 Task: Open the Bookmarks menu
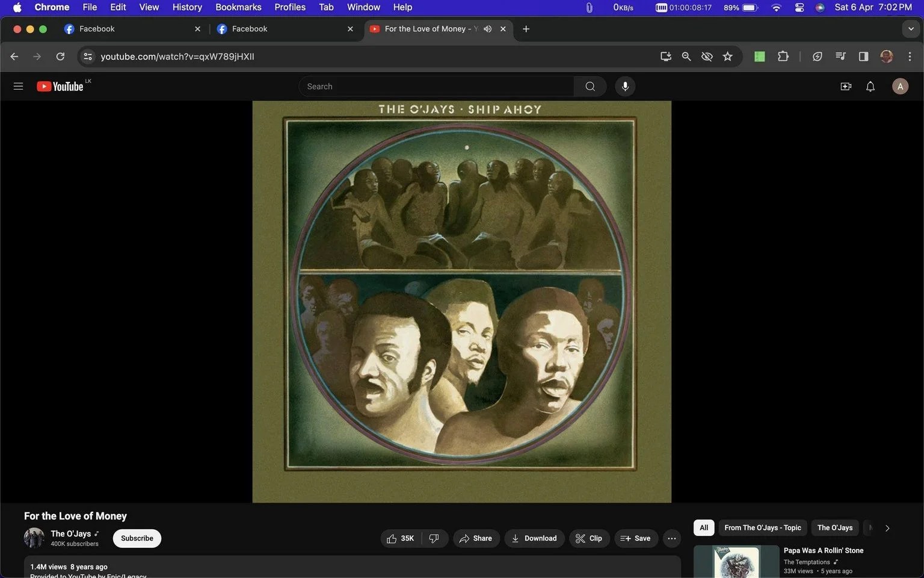tap(238, 7)
